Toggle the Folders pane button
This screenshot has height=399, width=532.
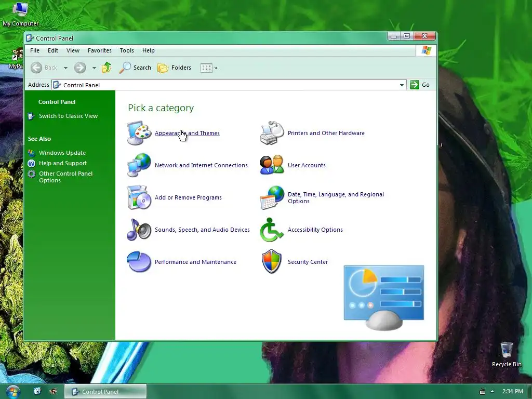175,68
